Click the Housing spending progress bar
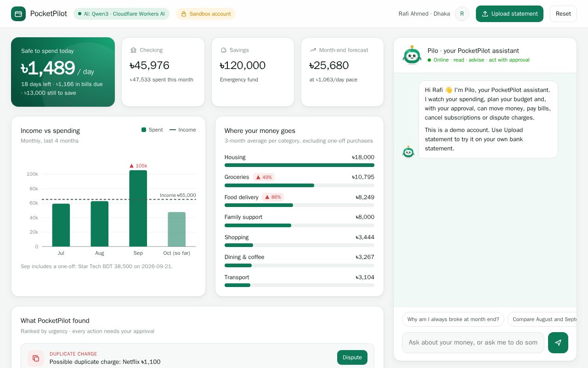Image resolution: width=588 pixels, height=368 pixels. [x=300, y=165]
